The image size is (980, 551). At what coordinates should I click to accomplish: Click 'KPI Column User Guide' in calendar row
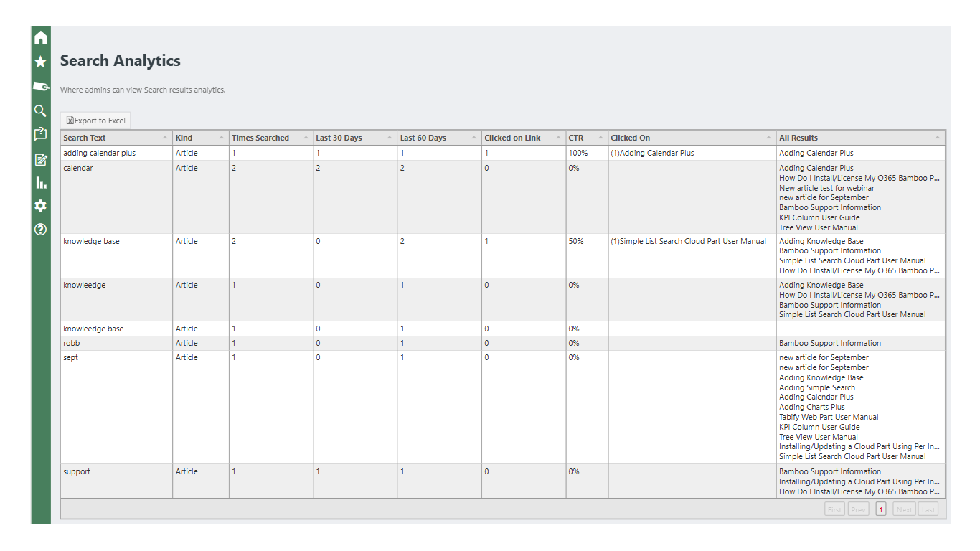(x=819, y=217)
